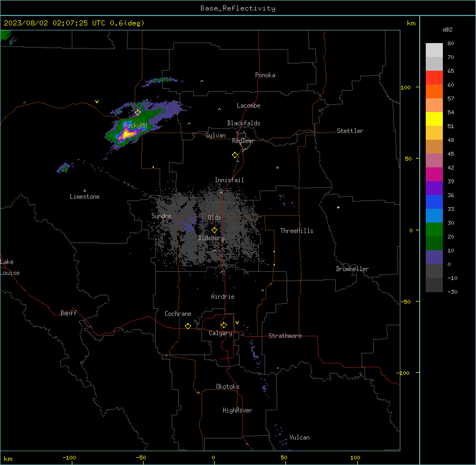The image size is (476, 465).
Task: Click the Innisfail city label
Action: (229, 180)
